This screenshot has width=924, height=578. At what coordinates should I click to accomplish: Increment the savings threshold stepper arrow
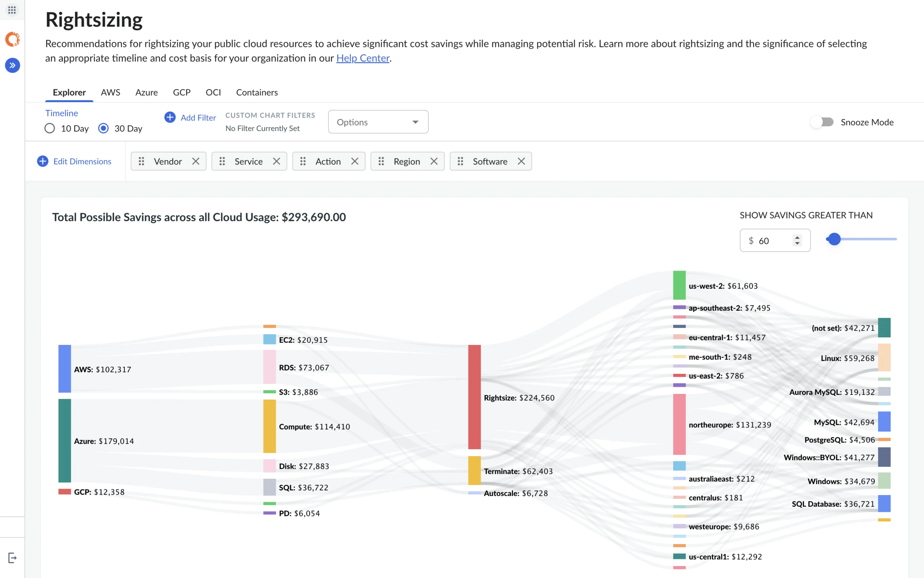point(797,237)
